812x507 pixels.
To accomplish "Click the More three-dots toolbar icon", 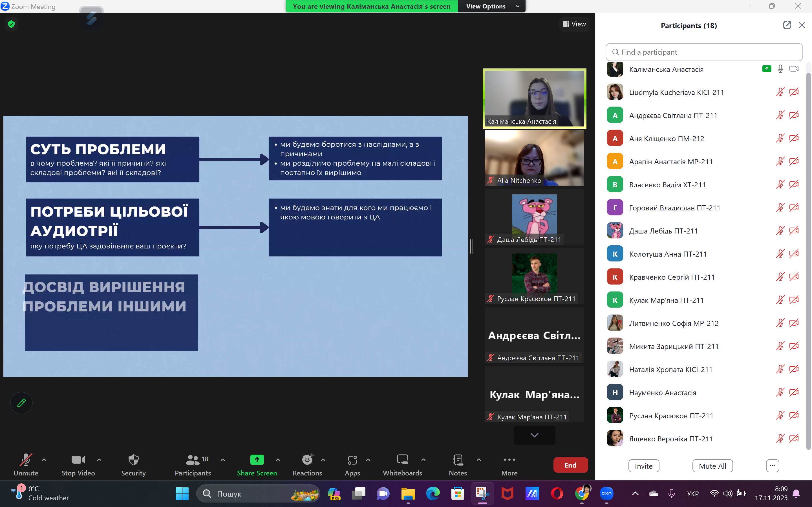I will coord(509,464).
